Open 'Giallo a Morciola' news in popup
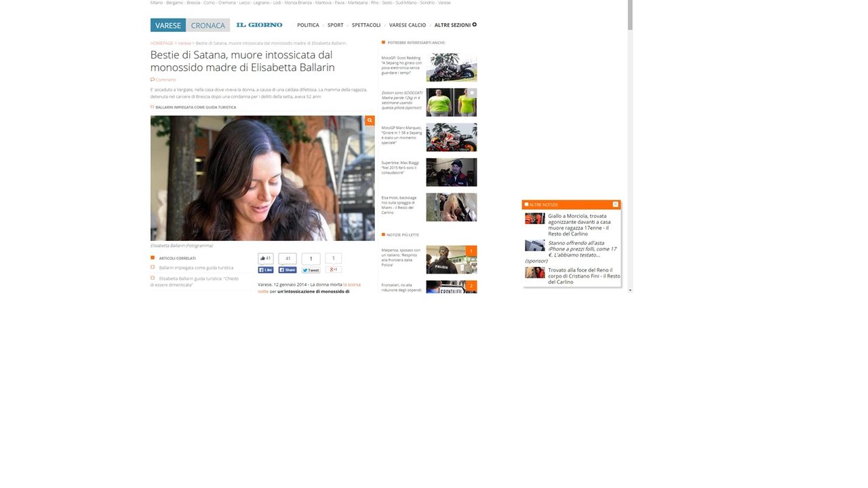Screen dimensions: 868x488 (x=581, y=225)
